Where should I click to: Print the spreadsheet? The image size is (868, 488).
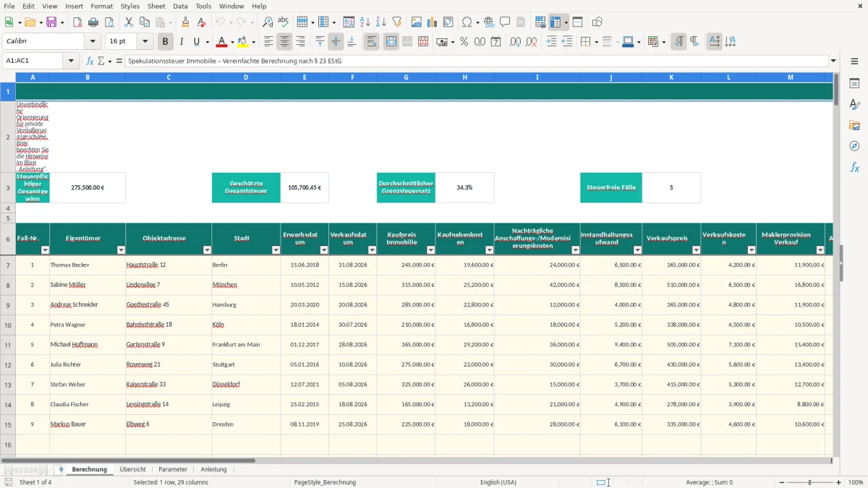point(93,22)
